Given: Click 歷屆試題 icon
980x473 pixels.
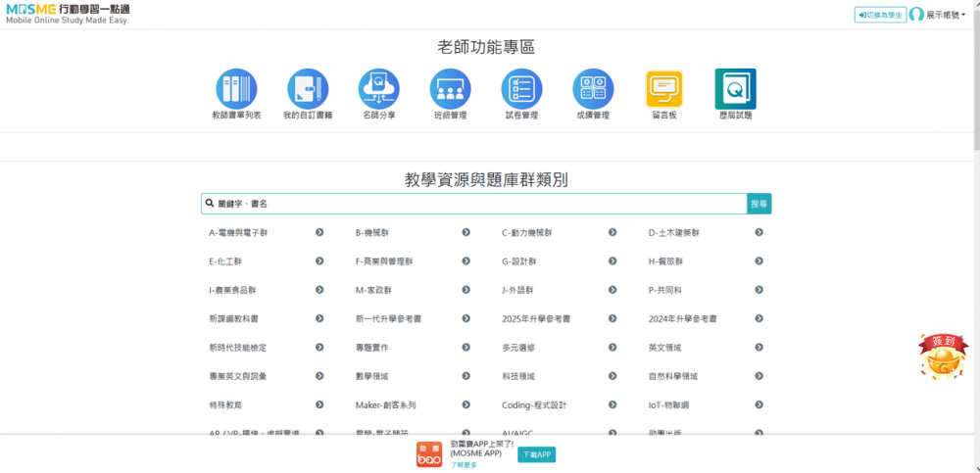Looking at the screenshot, I should click(735, 88).
